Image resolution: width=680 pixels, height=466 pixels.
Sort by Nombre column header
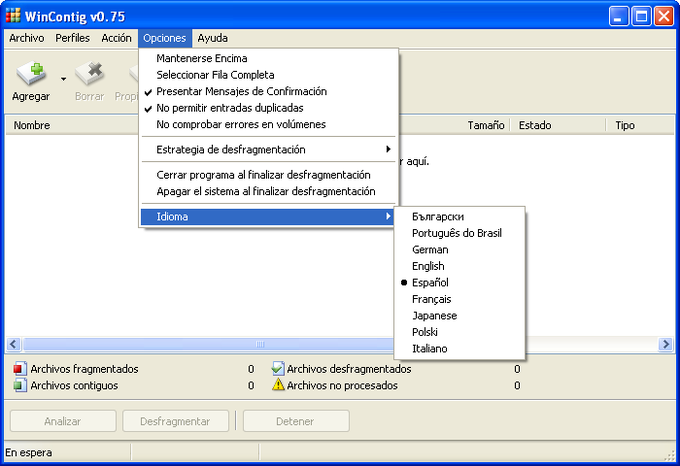pos(72,125)
